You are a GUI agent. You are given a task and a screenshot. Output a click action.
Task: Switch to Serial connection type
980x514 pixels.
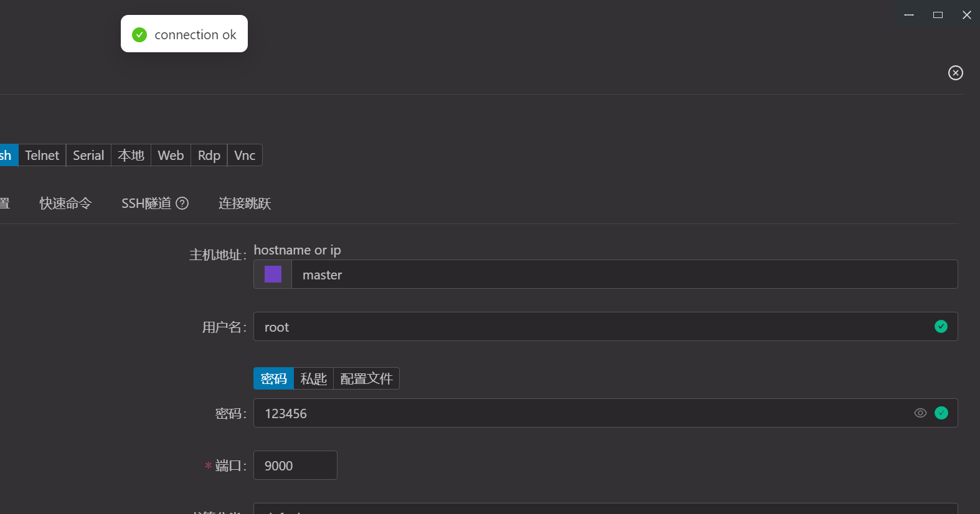(88, 155)
